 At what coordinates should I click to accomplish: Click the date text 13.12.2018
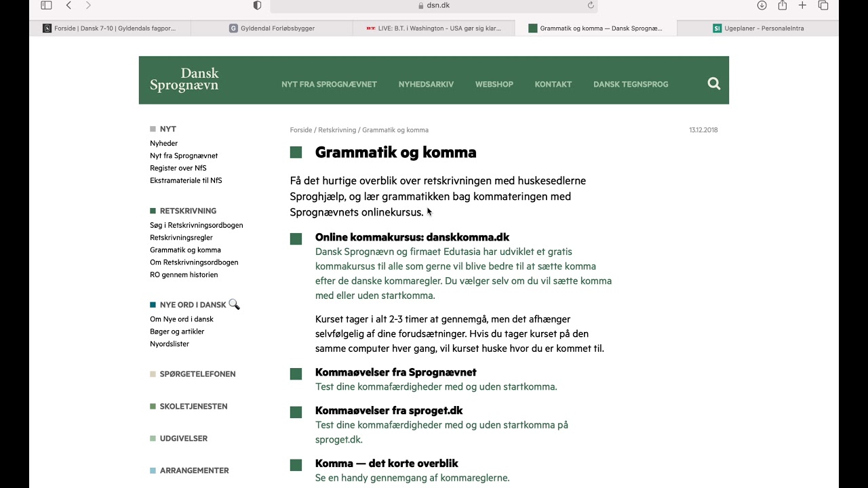[703, 130]
